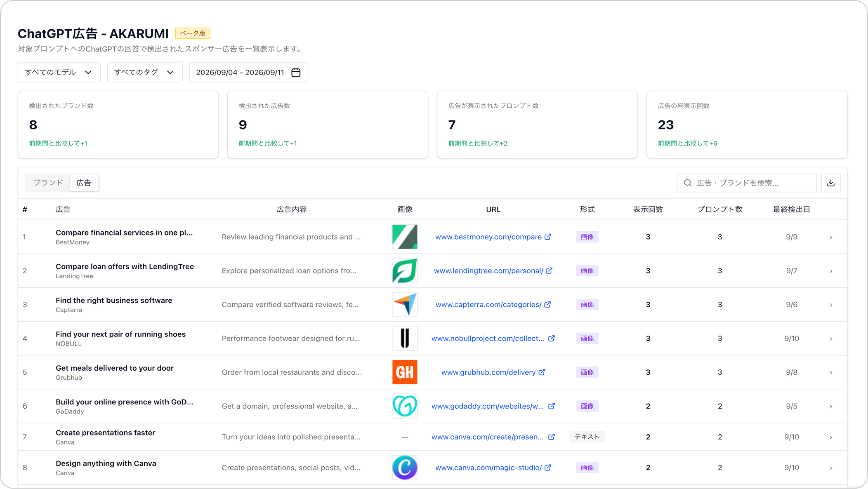Open external link icon for canva.com/magic-studio
This screenshot has width=868, height=489.
tap(548, 468)
